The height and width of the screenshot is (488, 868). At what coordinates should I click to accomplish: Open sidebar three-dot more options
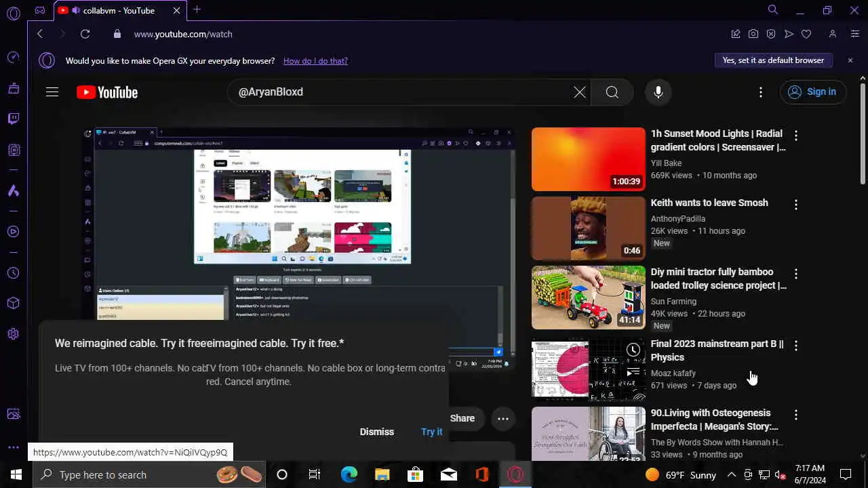click(x=14, y=447)
